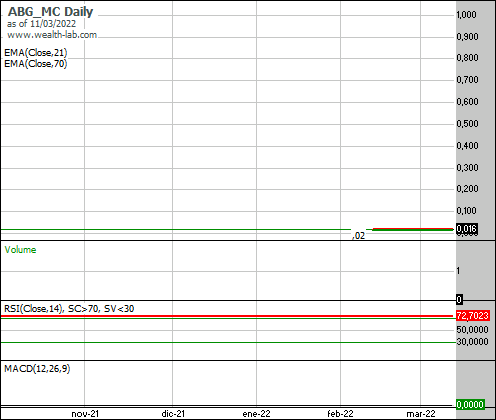Click the feb-22 date axis marker
Screen dimensions: 496x420
(x=340, y=414)
